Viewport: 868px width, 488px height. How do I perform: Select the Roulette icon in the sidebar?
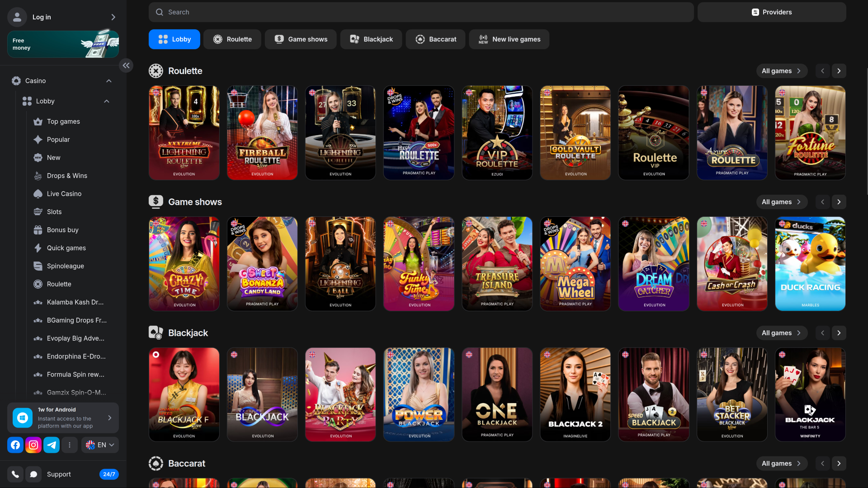pos(38,284)
